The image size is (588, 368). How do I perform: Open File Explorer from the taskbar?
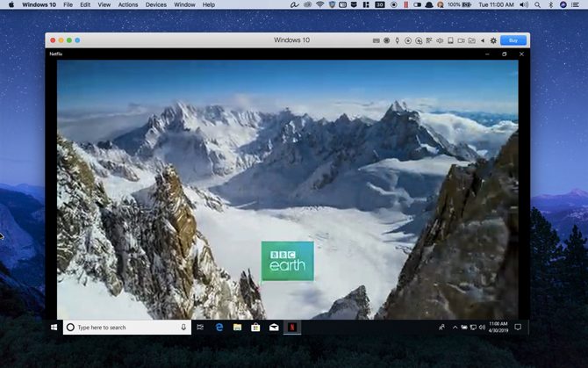click(237, 327)
